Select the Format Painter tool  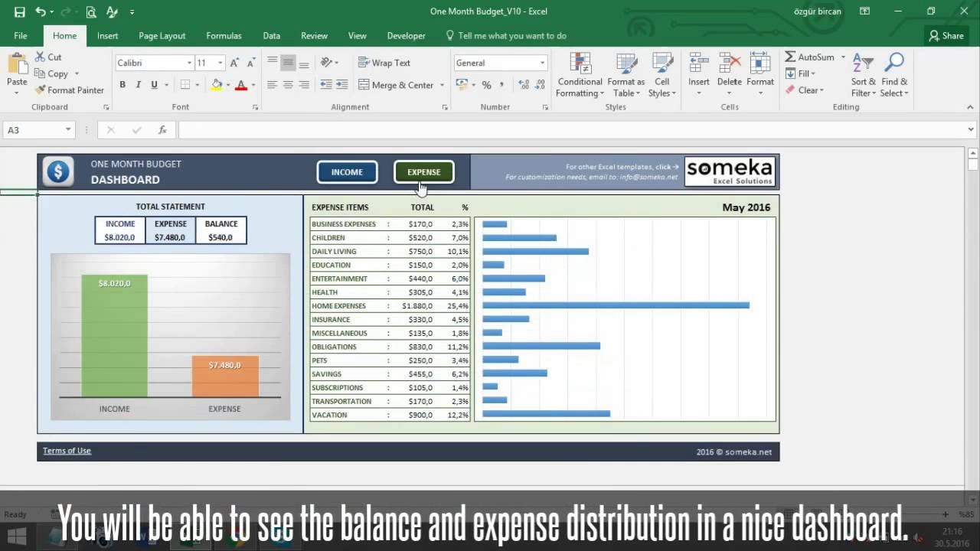point(70,90)
